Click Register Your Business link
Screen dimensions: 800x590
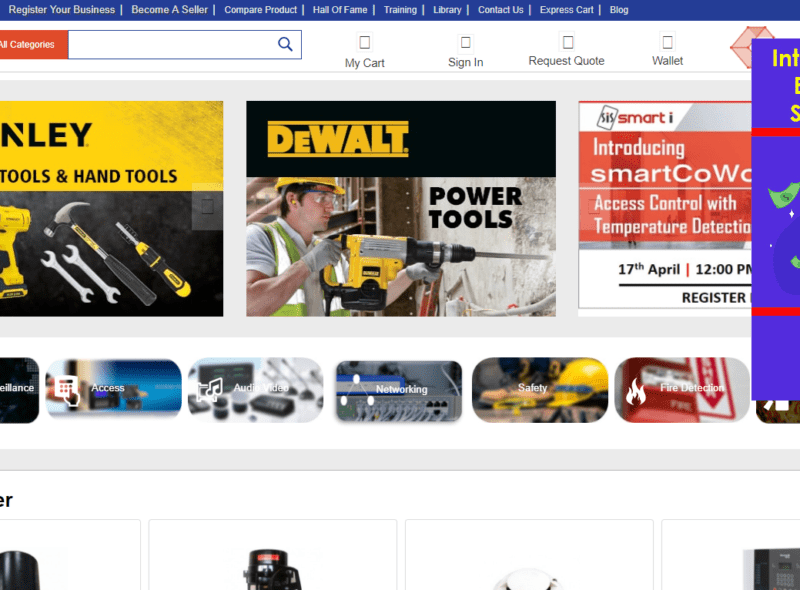click(62, 10)
